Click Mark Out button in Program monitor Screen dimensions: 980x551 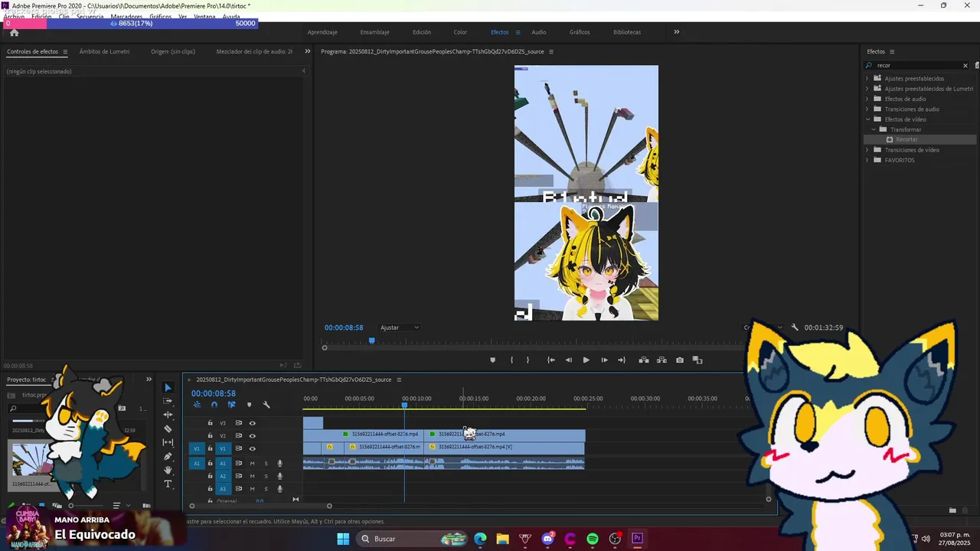coord(528,360)
